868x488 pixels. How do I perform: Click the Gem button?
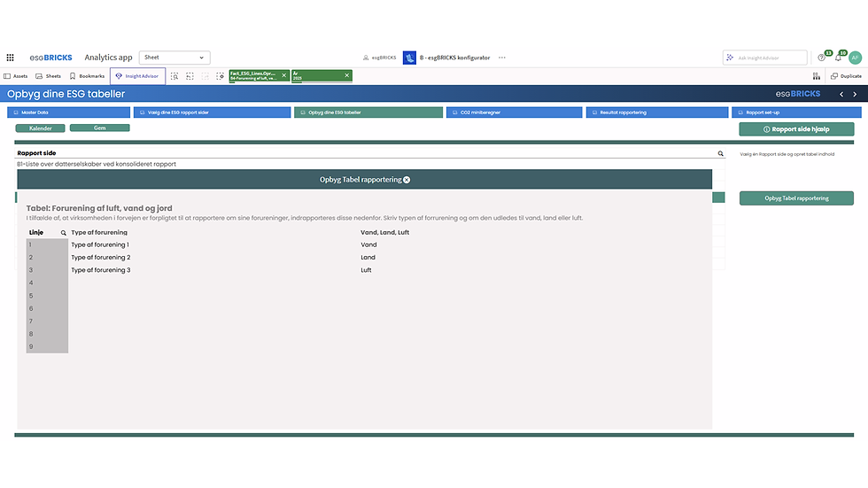pyautogui.click(x=99, y=128)
